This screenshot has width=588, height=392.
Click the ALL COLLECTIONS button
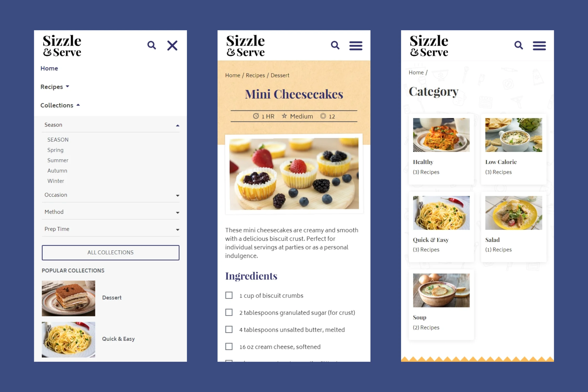110,252
